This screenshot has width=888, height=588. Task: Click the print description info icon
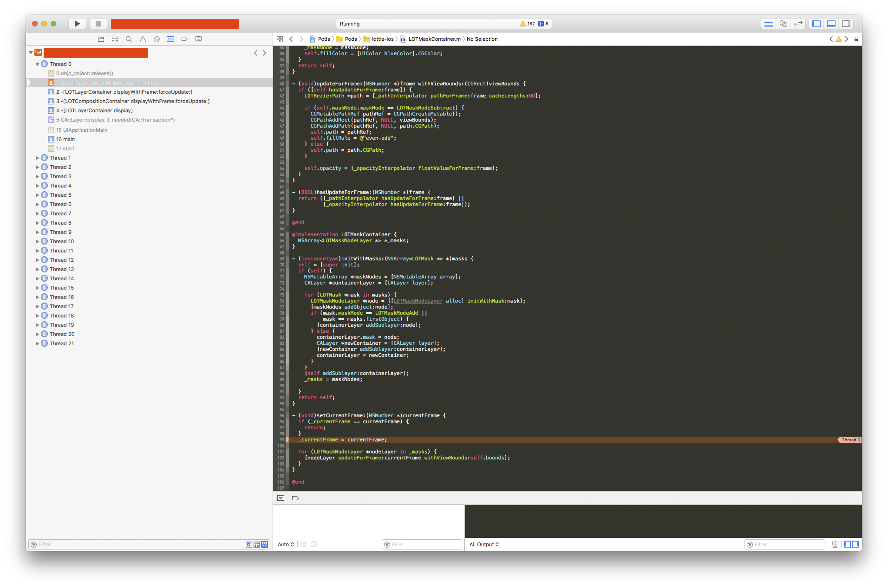(314, 545)
